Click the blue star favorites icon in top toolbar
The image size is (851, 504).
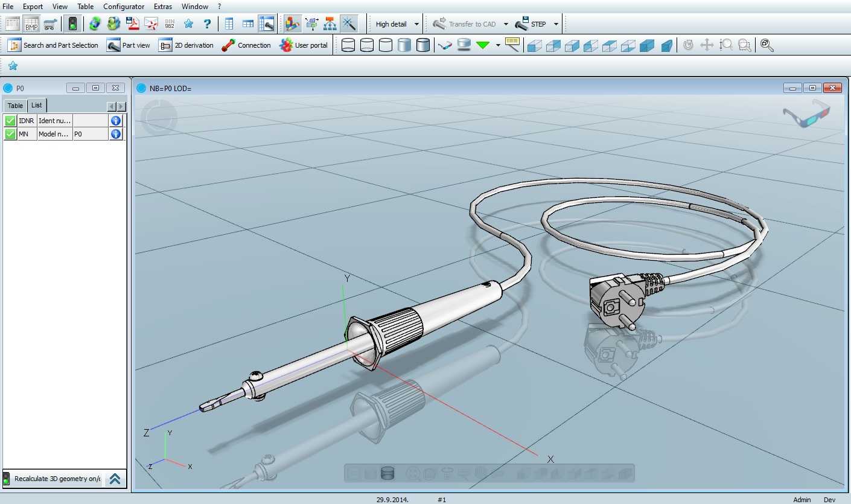(188, 24)
